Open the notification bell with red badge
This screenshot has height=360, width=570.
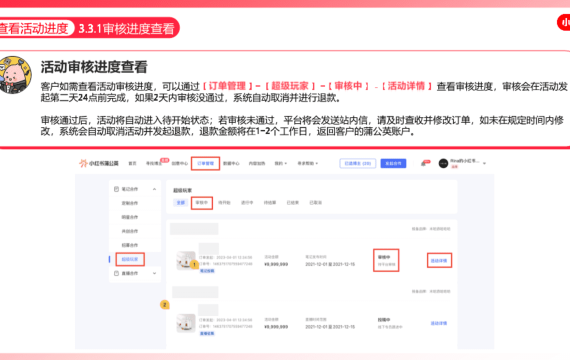pos(424,164)
